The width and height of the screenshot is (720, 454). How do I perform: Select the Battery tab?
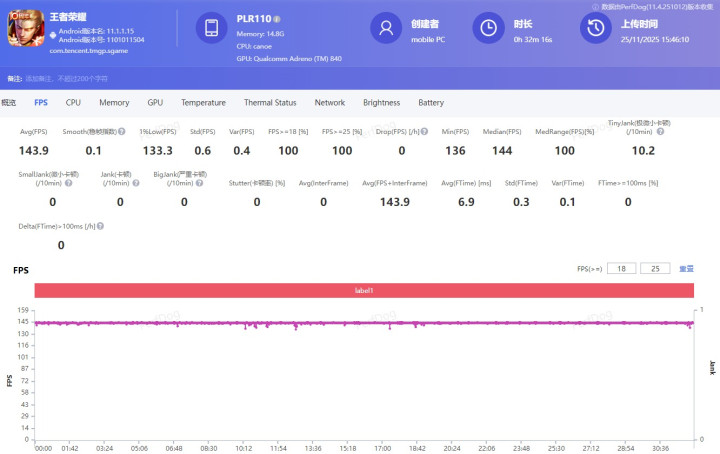pos(431,103)
